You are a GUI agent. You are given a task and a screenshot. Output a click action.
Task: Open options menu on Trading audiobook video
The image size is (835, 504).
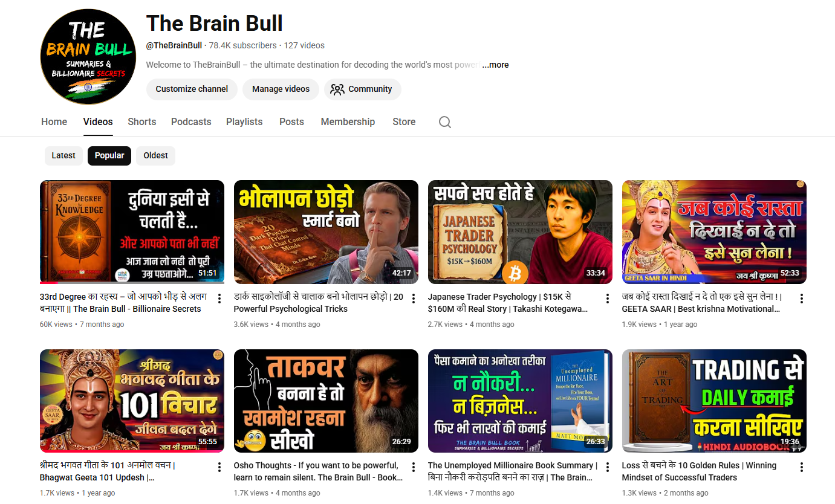coord(801,466)
